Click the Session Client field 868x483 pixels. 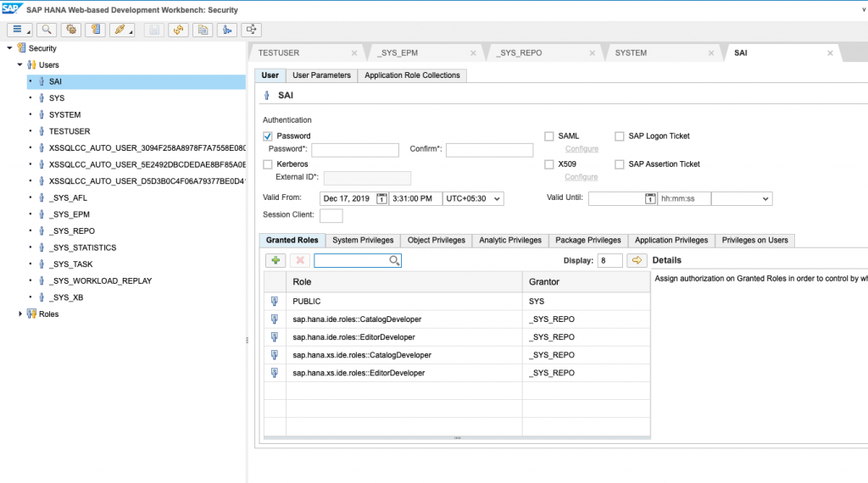(x=331, y=216)
